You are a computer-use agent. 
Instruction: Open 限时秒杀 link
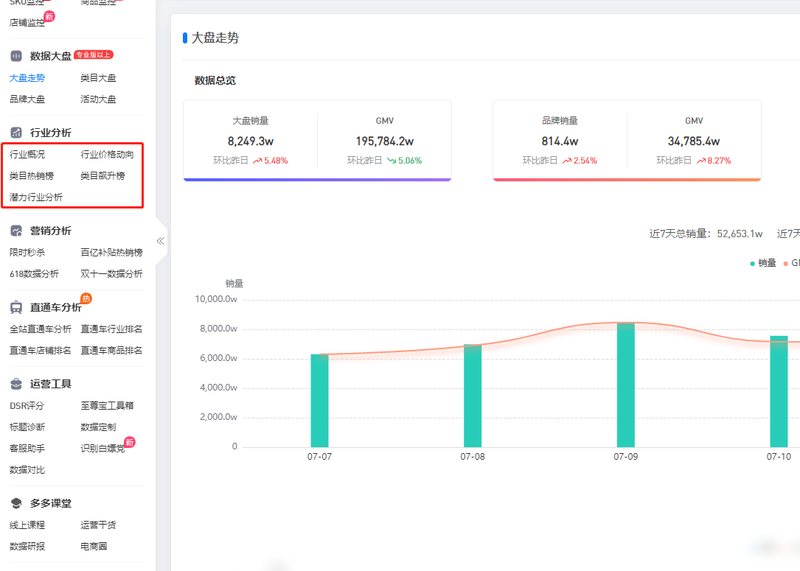[27, 253]
